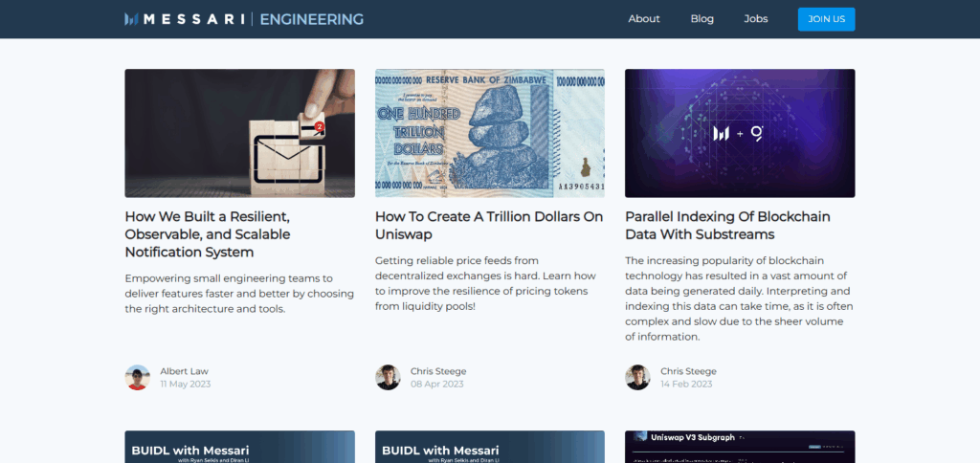
Task: Open 'Parallel Indexing Of Blockchain Data' title
Action: 727,226
